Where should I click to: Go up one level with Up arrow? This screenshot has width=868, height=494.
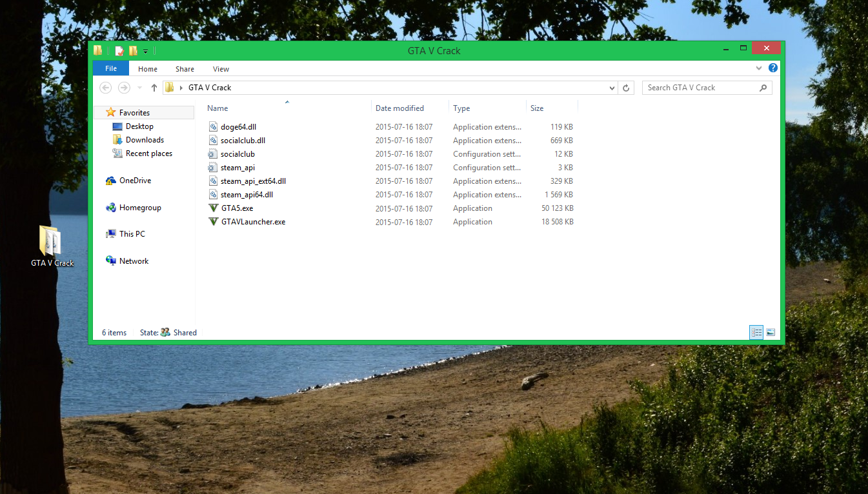click(x=154, y=88)
